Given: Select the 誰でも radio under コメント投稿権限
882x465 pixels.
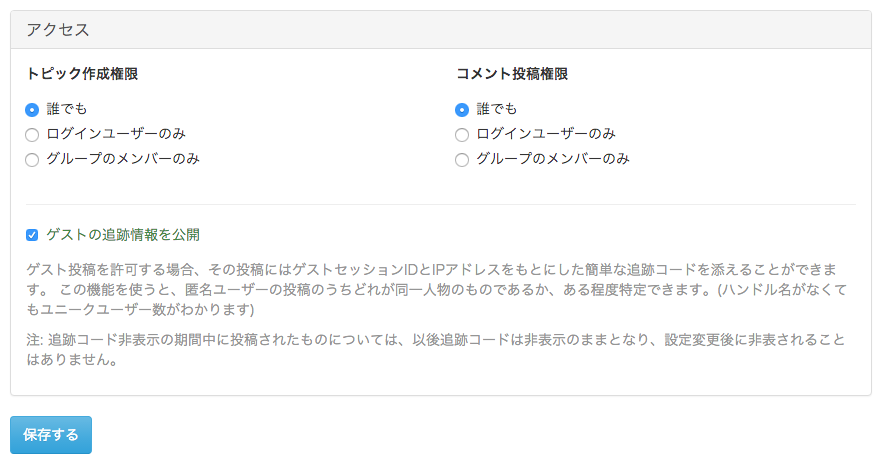Looking at the screenshot, I should (x=462, y=109).
